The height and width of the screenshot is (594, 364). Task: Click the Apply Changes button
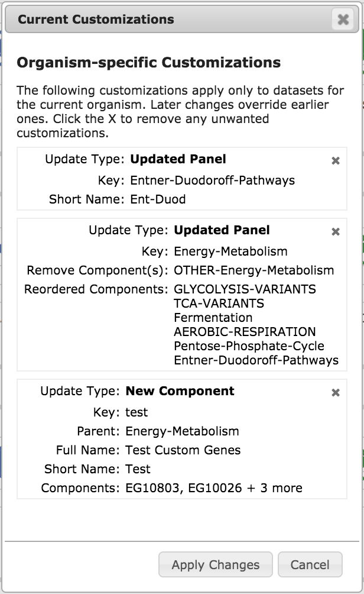(x=215, y=565)
